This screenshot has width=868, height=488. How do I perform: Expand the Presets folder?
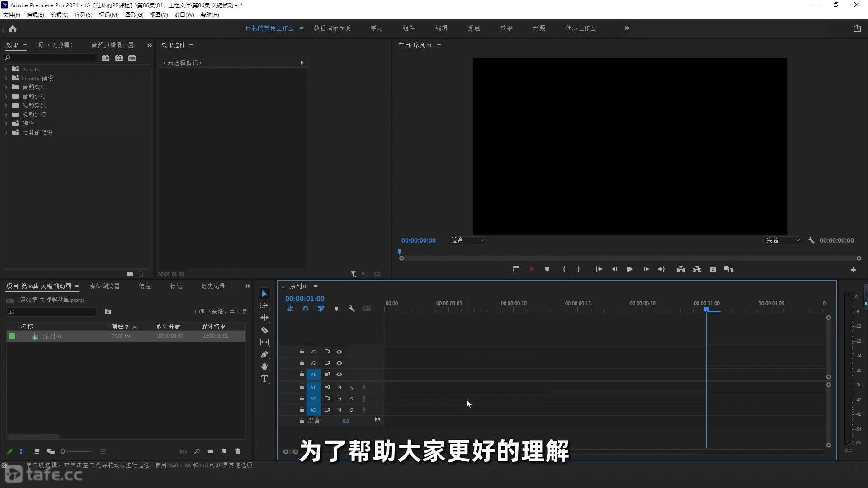click(x=6, y=70)
